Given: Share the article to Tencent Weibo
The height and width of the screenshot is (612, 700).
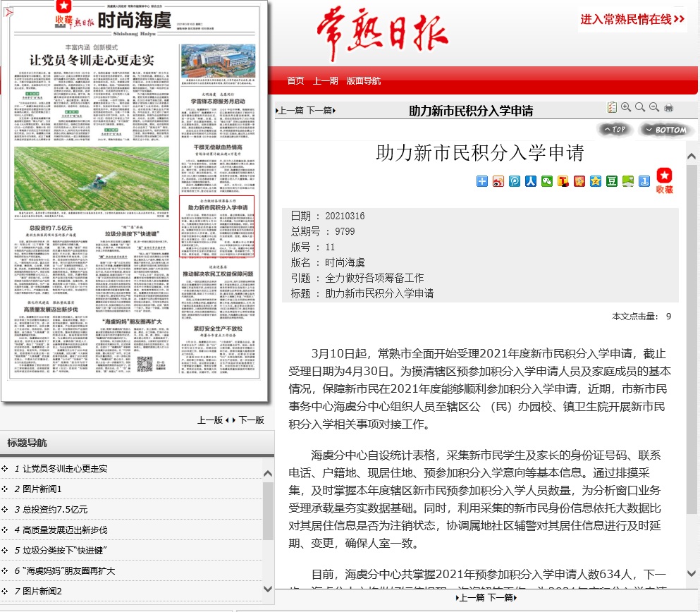Looking at the screenshot, I should point(515,181).
